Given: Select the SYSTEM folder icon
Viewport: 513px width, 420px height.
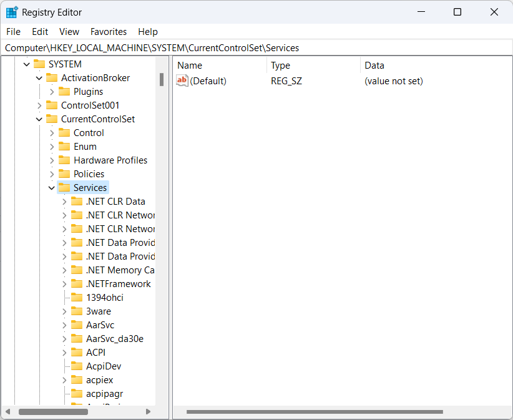Looking at the screenshot, I should (x=39, y=64).
